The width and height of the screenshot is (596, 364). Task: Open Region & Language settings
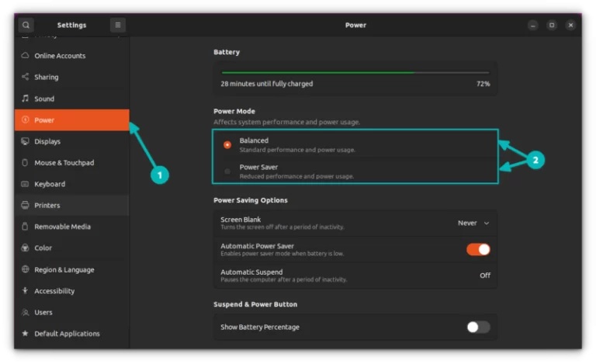72,269
